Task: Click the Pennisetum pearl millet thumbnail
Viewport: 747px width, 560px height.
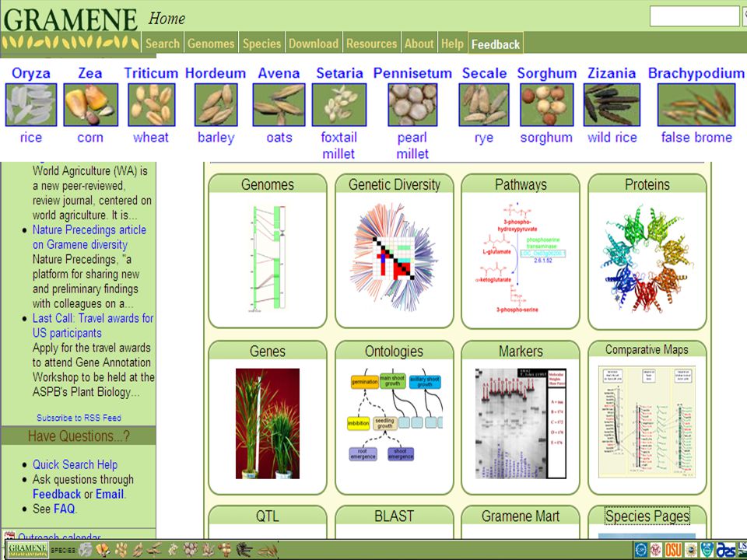Action: 412,105
